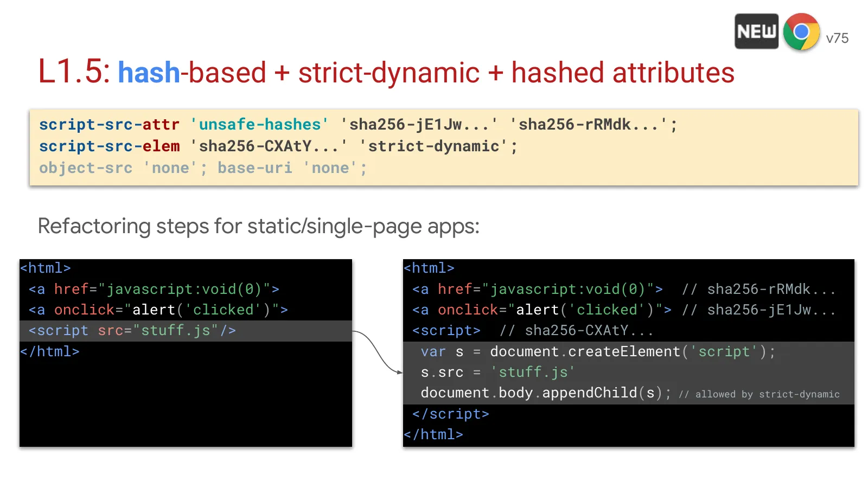The height and width of the screenshot is (488, 868).
Task: Click the Chrome logo icon
Action: [801, 32]
